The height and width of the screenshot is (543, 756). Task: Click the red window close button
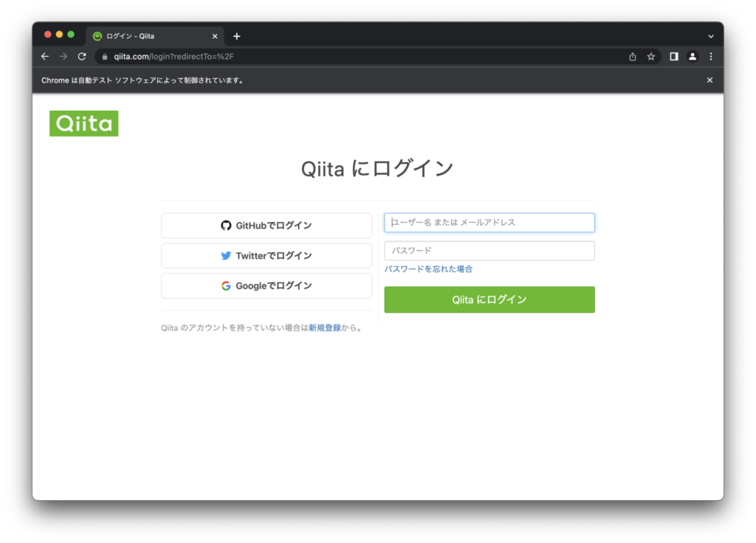48,35
